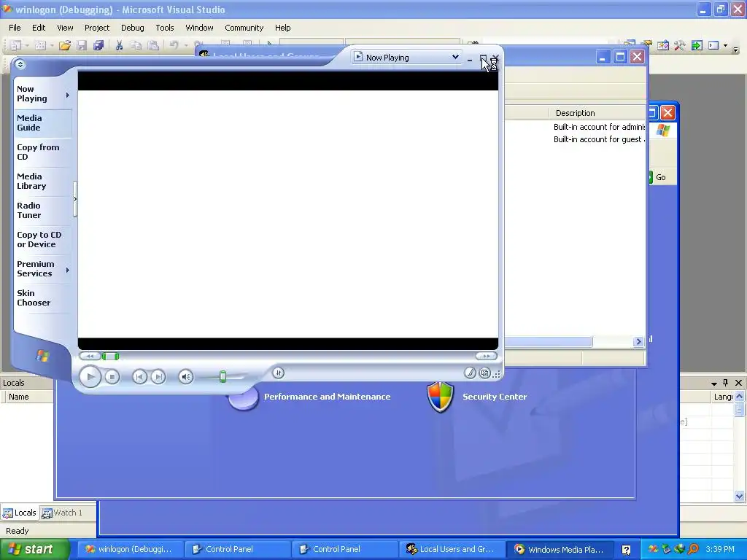
Task: Mute the Media Player sound
Action: click(186, 377)
